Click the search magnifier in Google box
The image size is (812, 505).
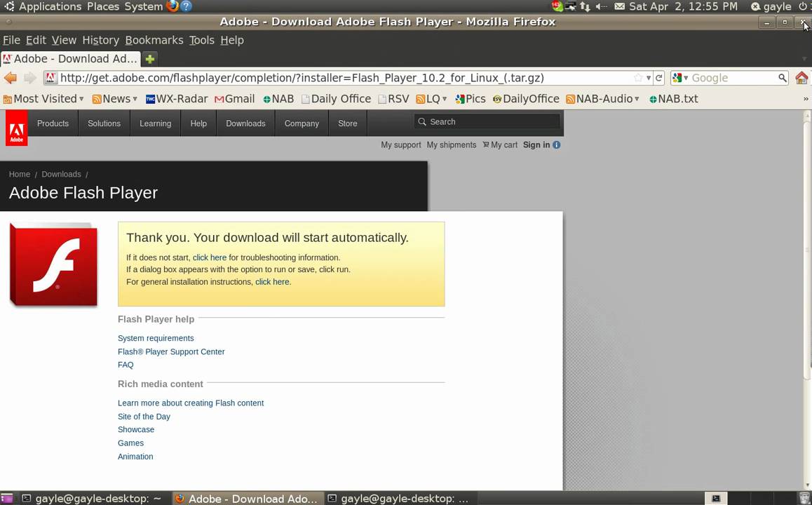[783, 78]
